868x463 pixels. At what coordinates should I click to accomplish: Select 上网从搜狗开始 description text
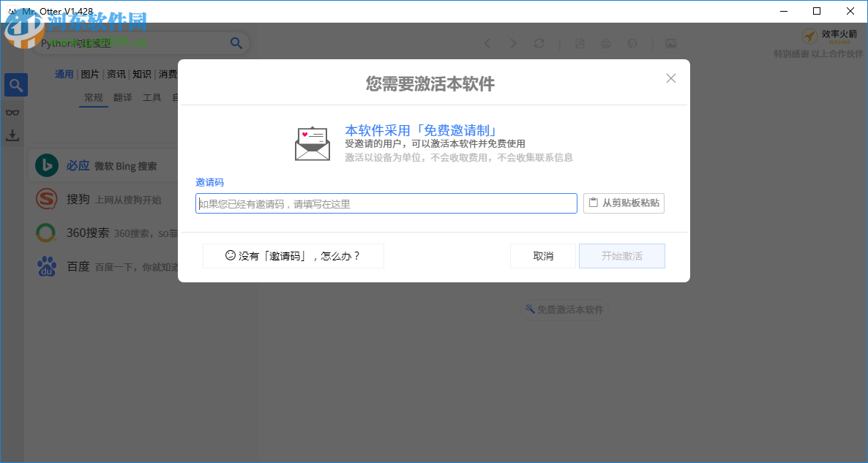pyautogui.click(x=128, y=200)
